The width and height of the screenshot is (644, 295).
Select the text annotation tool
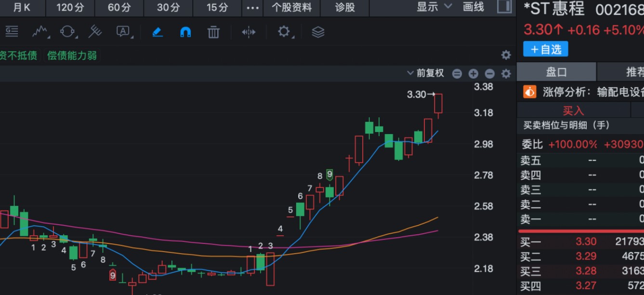tap(123, 32)
